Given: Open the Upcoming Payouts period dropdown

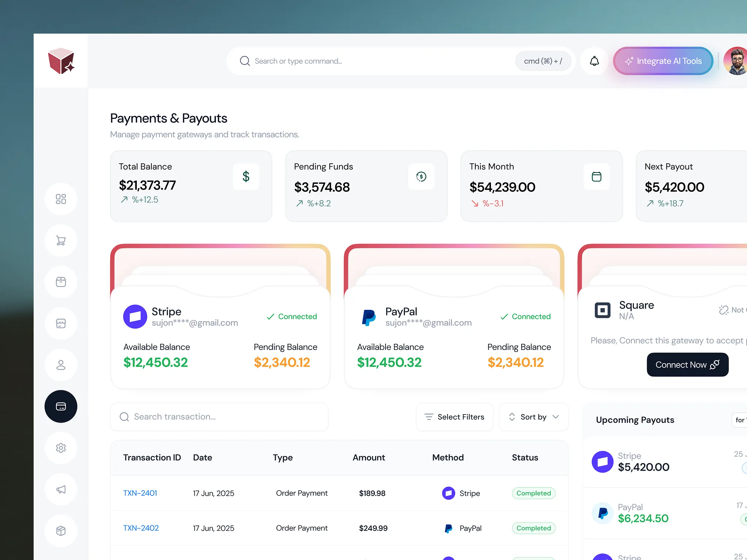Looking at the screenshot, I should 739,420.
